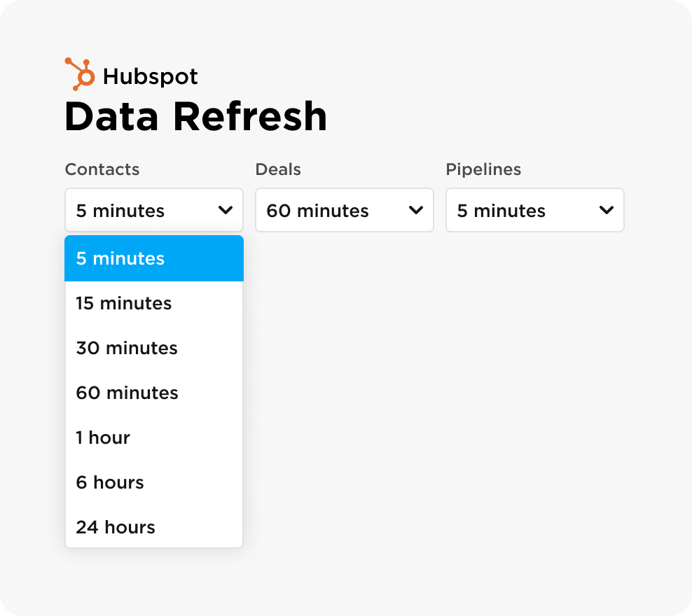The height and width of the screenshot is (616, 692).
Task: Click the chevron on the Deals dropdown
Action: click(x=415, y=210)
